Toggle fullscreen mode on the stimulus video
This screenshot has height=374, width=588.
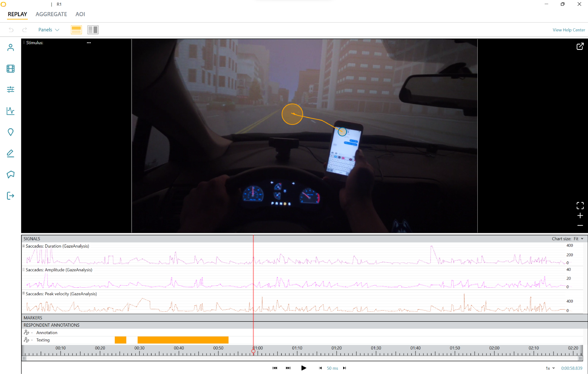(x=580, y=205)
